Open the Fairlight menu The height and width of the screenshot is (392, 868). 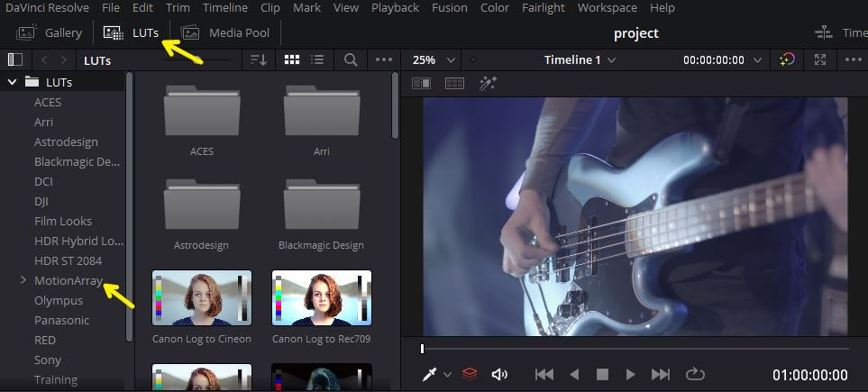click(x=545, y=8)
